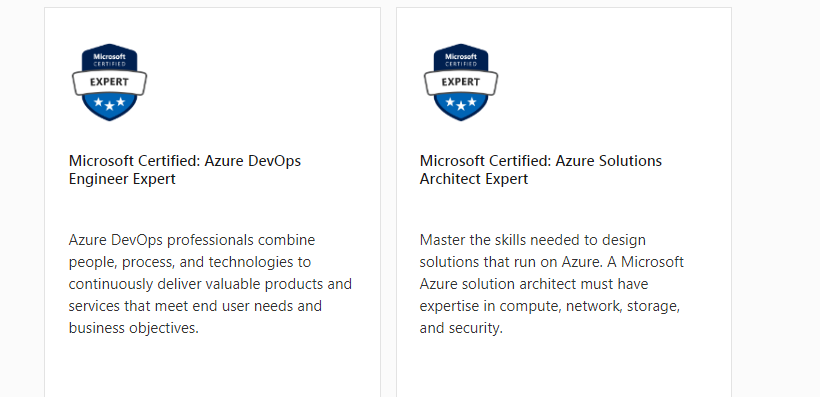Image resolution: width=820 pixels, height=397 pixels.
Task: Click the 'services that meet end user needs' line
Action: coord(195,305)
